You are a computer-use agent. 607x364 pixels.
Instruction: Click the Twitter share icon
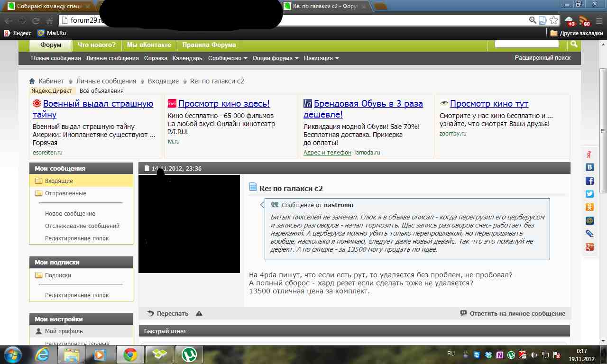click(x=589, y=193)
